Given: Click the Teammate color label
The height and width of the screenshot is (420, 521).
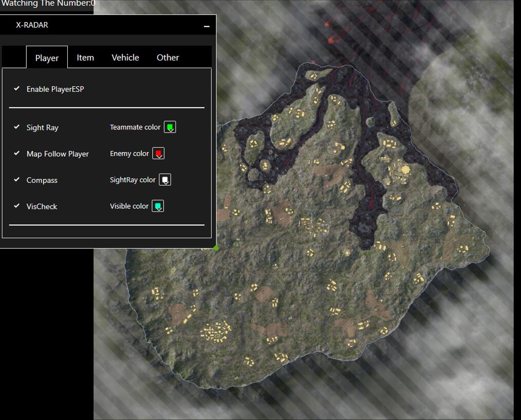Looking at the screenshot, I should [135, 127].
